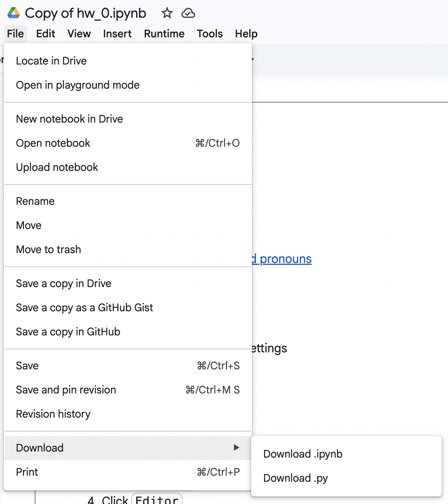Click the cloud saved status icon
Screen dimensions: 448x504
(x=188, y=14)
